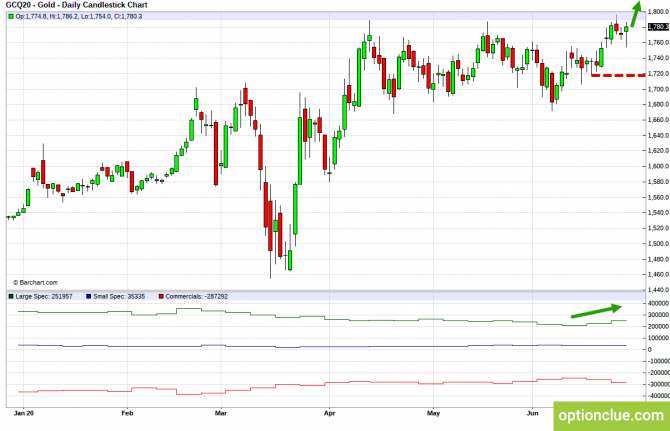Click the blue Small Spec legend swatch

88,296
